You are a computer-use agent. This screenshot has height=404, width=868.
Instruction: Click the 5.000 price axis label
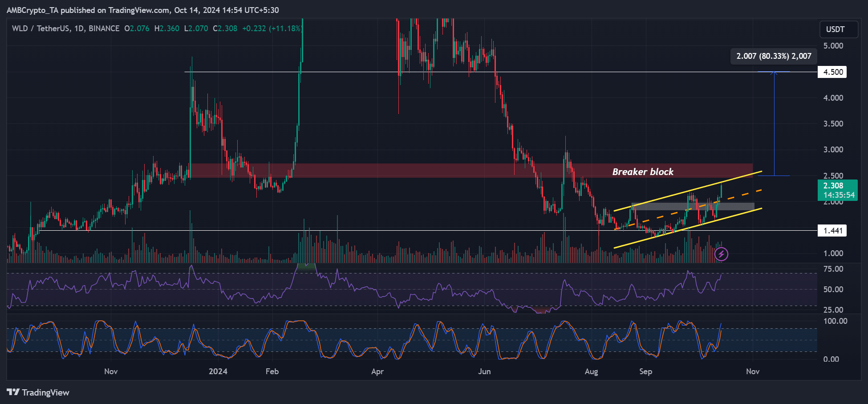(x=833, y=46)
